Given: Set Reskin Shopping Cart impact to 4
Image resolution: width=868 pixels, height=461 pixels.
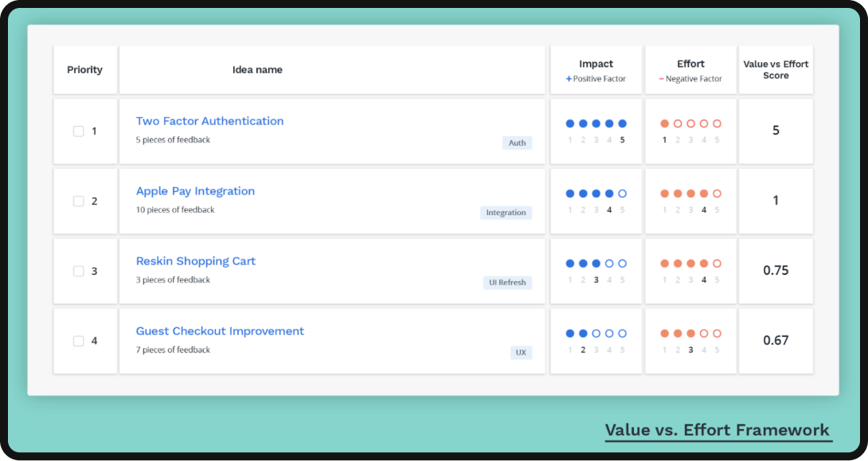Looking at the screenshot, I should click(x=609, y=264).
